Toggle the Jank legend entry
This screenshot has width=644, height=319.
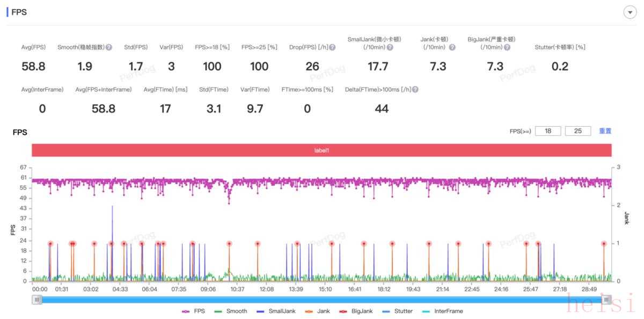coord(318,311)
